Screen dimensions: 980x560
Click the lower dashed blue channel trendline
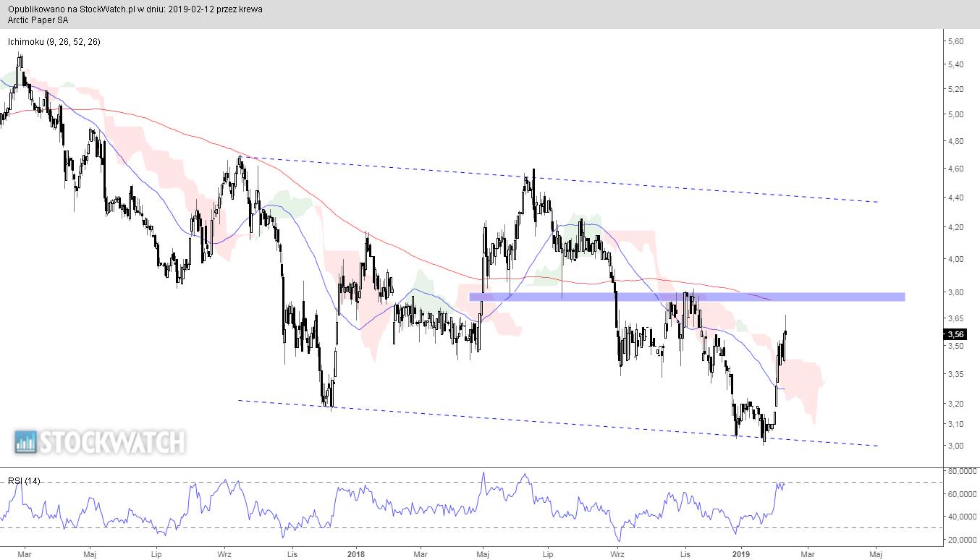tap(557, 423)
